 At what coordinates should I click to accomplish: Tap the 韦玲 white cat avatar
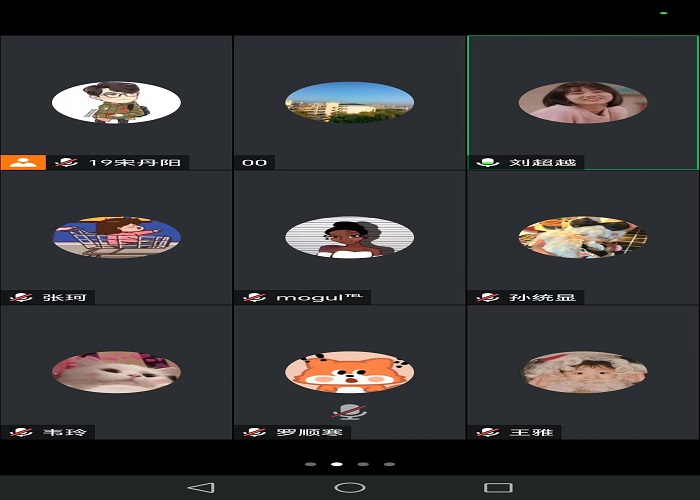(116, 372)
